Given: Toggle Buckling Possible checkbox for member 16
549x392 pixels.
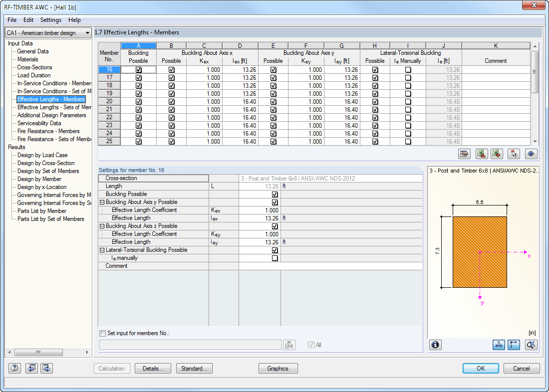Looking at the screenshot, I should [139, 70].
